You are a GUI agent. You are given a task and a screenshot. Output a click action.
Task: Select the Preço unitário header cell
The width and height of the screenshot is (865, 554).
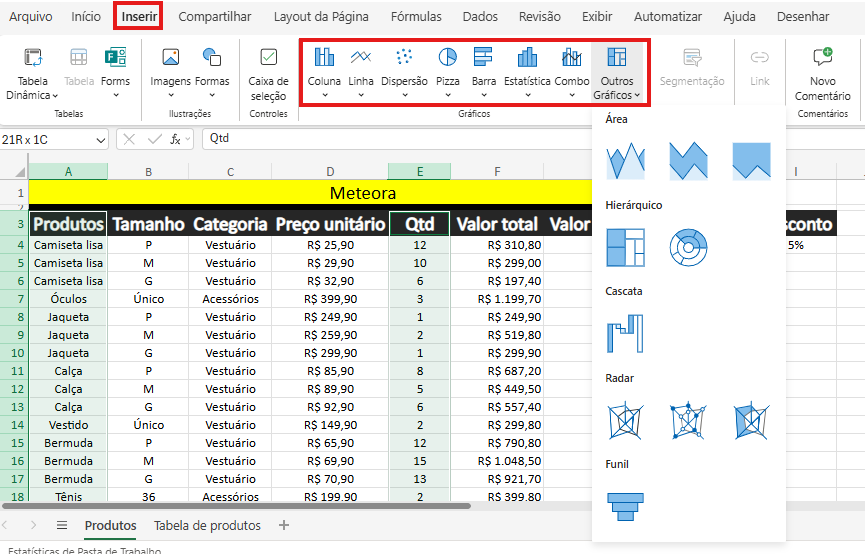tap(330, 224)
